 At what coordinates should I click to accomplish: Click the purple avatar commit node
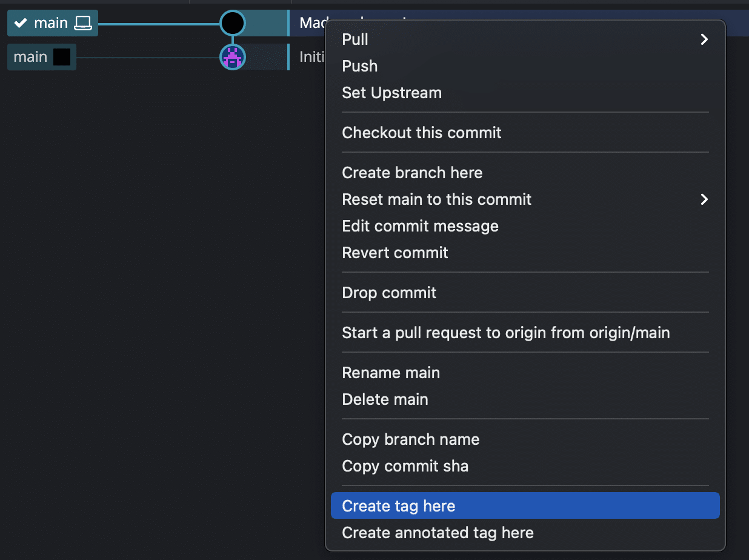click(x=232, y=57)
